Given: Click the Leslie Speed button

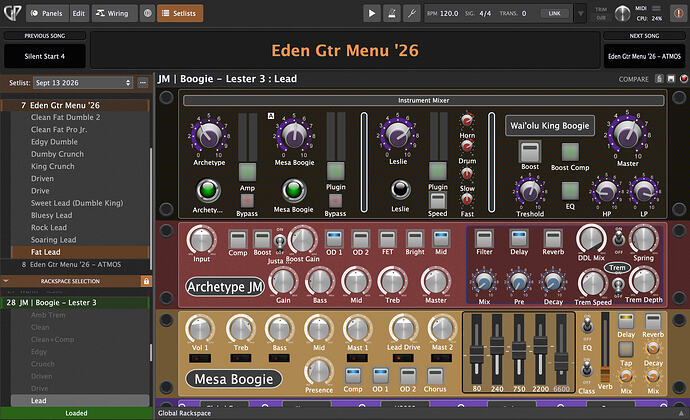Looking at the screenshot, I should tap(437, 201).
